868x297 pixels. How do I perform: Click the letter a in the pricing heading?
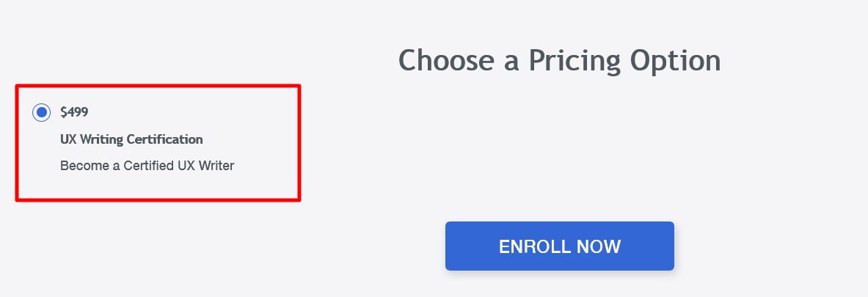coord(511,62)
